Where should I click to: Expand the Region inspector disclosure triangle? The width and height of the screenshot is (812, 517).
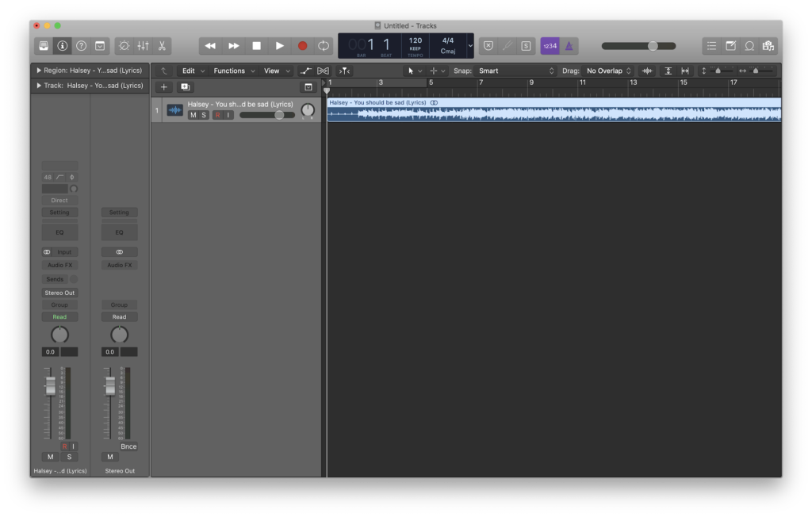tap(39, 71)
